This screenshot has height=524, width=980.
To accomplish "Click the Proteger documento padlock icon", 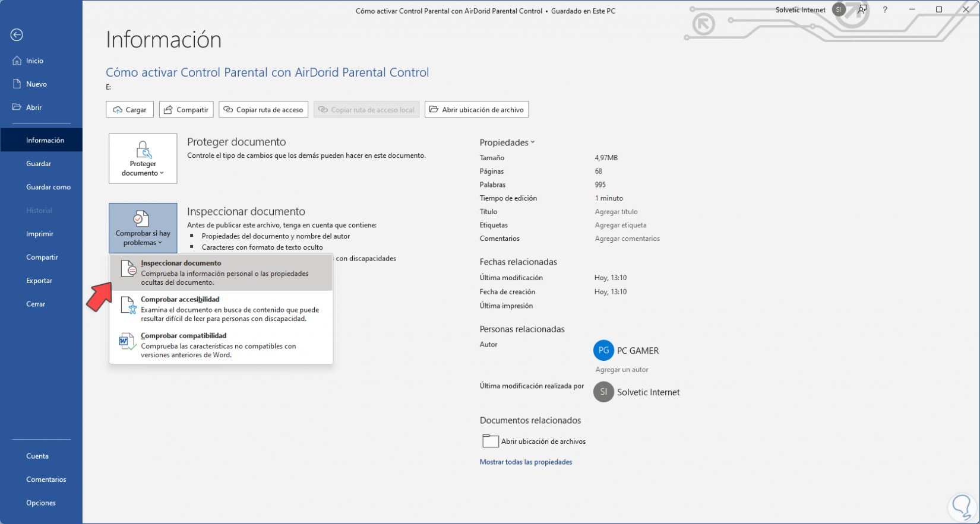I will tap(143, 149).
